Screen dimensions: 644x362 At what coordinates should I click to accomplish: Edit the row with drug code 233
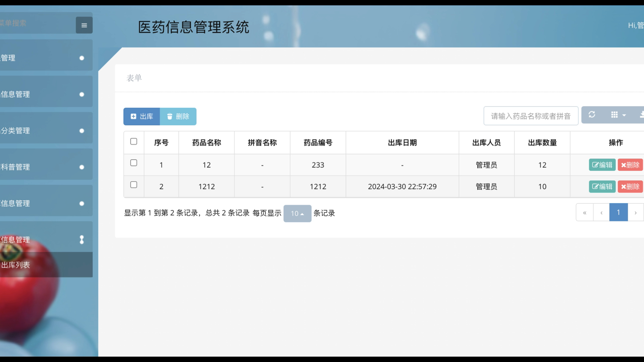click(602, 165)
